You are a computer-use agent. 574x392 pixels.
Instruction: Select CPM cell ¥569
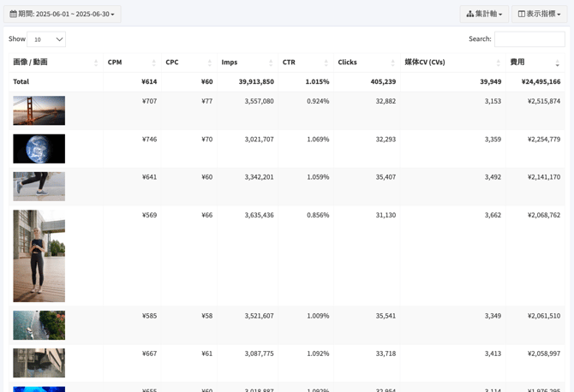tap(149, 215)
